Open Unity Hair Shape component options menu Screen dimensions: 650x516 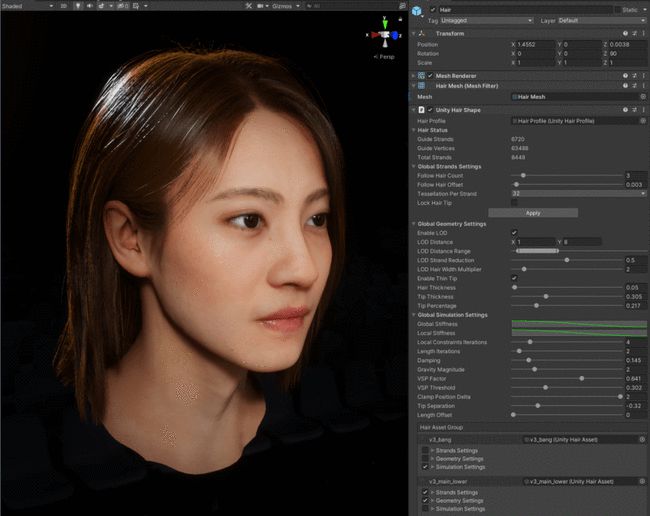pyautogui.click(x=643, y=109)
